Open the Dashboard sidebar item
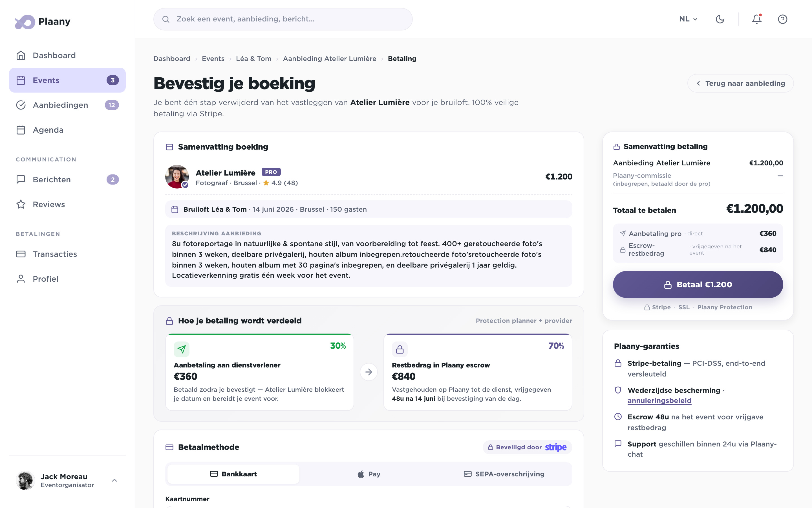Image resolution: width=812 pixels, height=508 pixels. coord(67,55)
